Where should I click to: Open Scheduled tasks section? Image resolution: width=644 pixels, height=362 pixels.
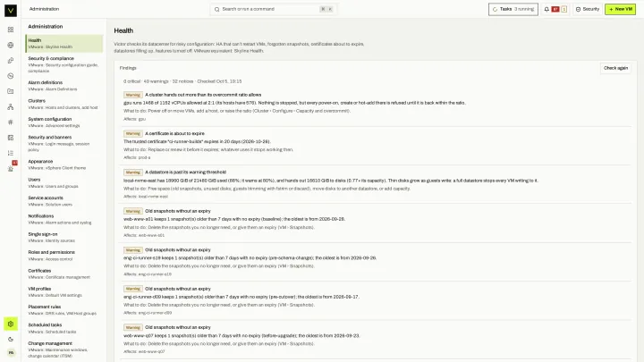(x=64, y=328)
